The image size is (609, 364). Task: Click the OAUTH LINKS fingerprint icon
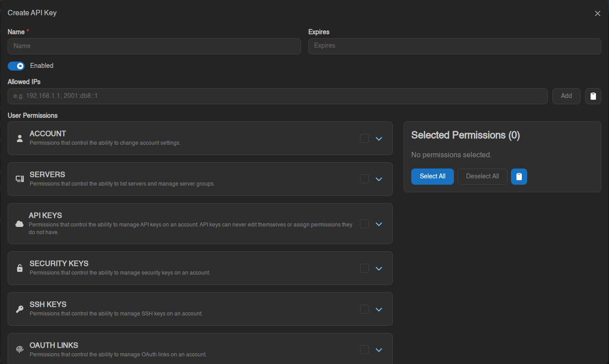19,350
